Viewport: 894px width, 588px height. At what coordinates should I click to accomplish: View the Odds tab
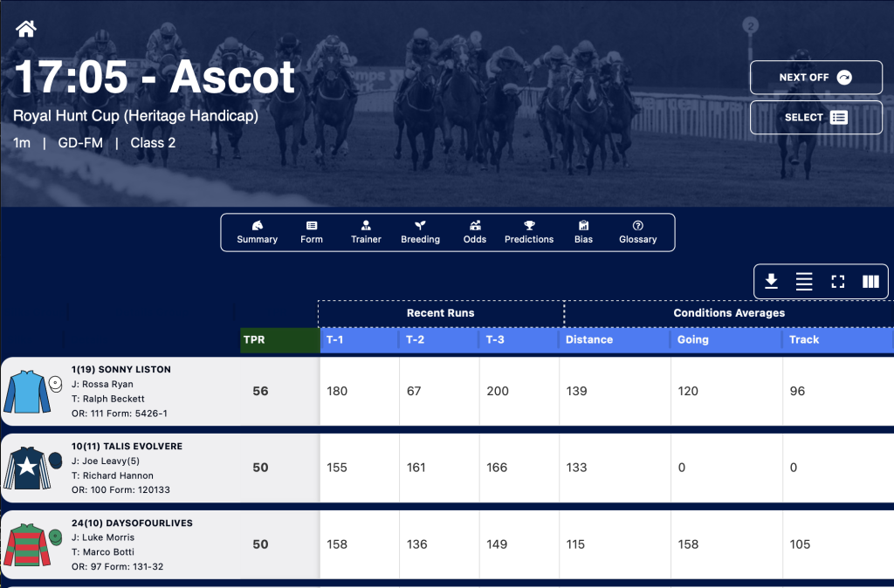coord(475,232)
